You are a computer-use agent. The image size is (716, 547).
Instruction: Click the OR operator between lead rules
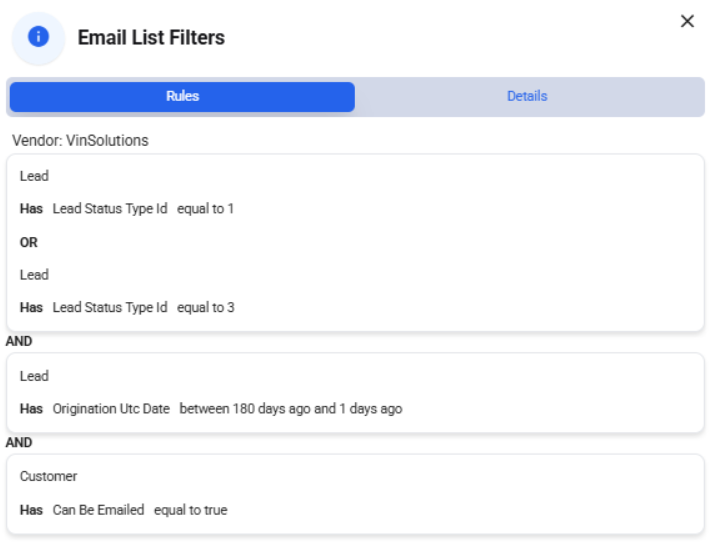tap(28, 242)
